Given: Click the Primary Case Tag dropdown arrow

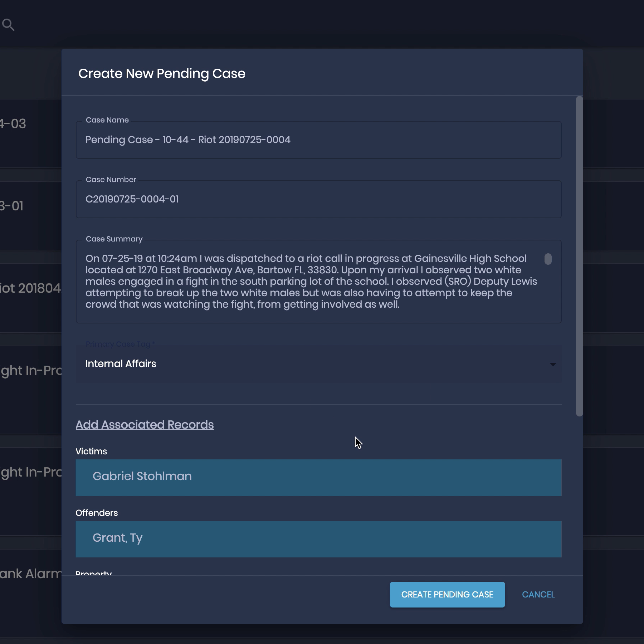Looking at the screenshot, I should [x=553, y=364].
